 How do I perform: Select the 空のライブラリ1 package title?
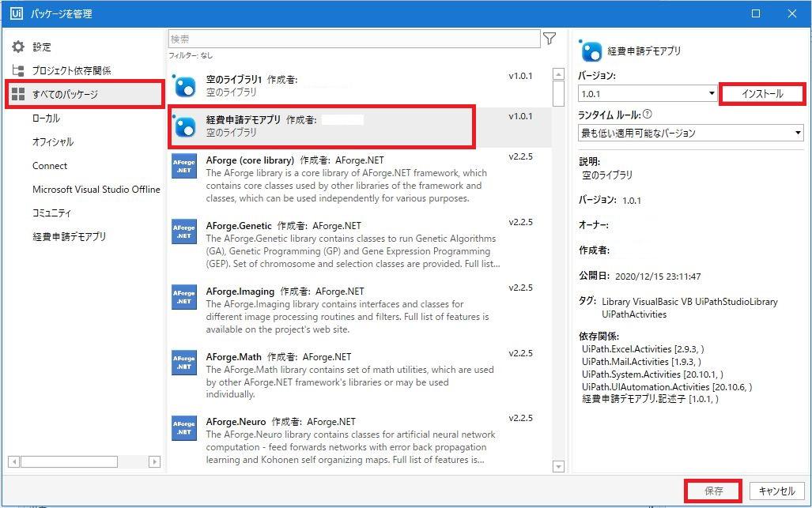(234, 80)
